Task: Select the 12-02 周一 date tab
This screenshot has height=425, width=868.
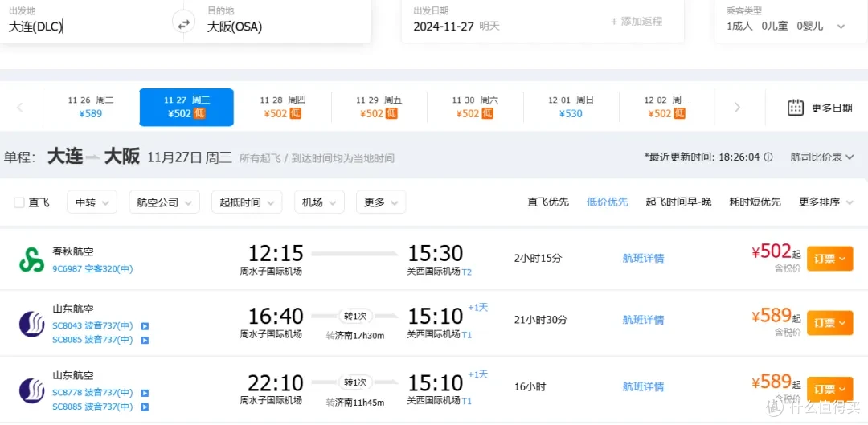Action: click(x=666, y=108)
